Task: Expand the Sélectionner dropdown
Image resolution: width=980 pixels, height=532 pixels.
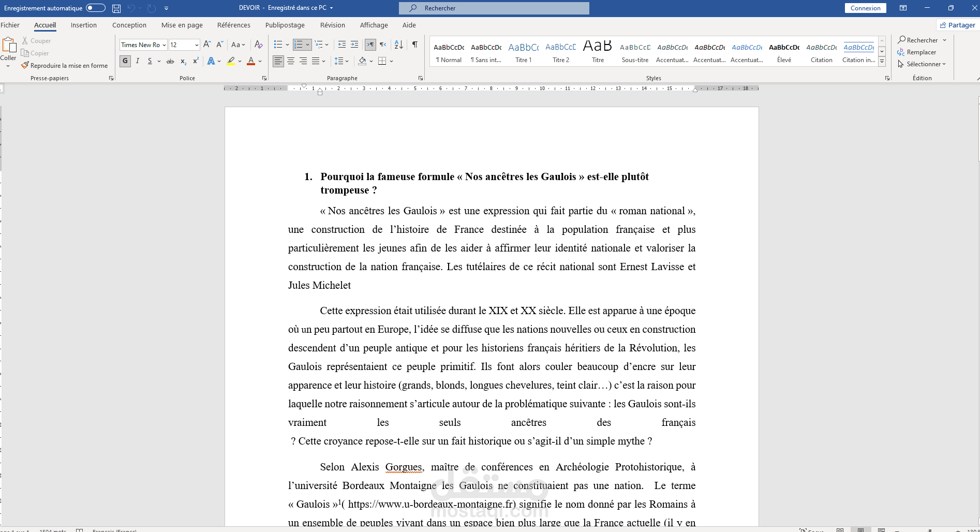Action: (922, 64)
